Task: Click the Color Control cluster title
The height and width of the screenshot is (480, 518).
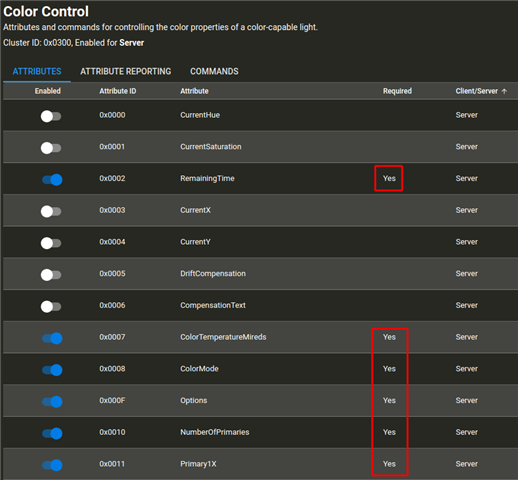Action: click(x=46, y=12)
